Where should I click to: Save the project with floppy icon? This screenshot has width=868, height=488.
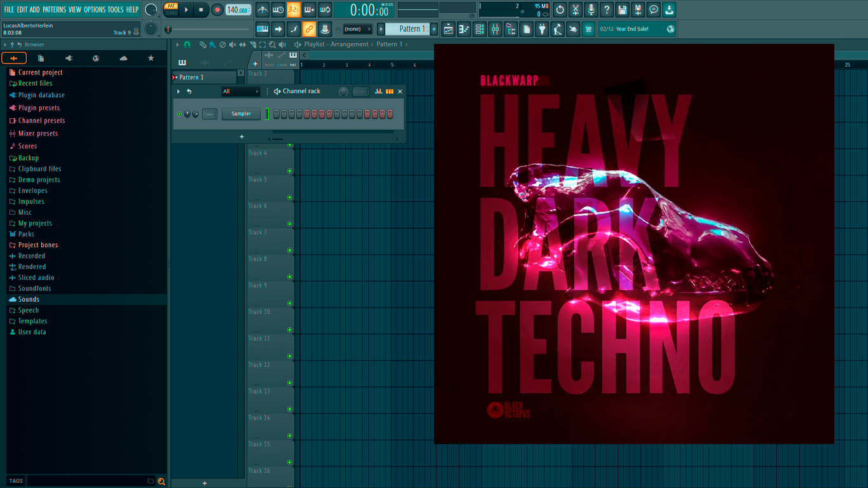[x=622, y=10]
